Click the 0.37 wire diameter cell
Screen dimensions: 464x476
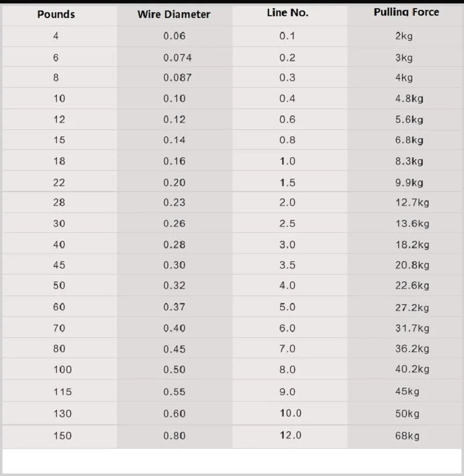(174, 307)
